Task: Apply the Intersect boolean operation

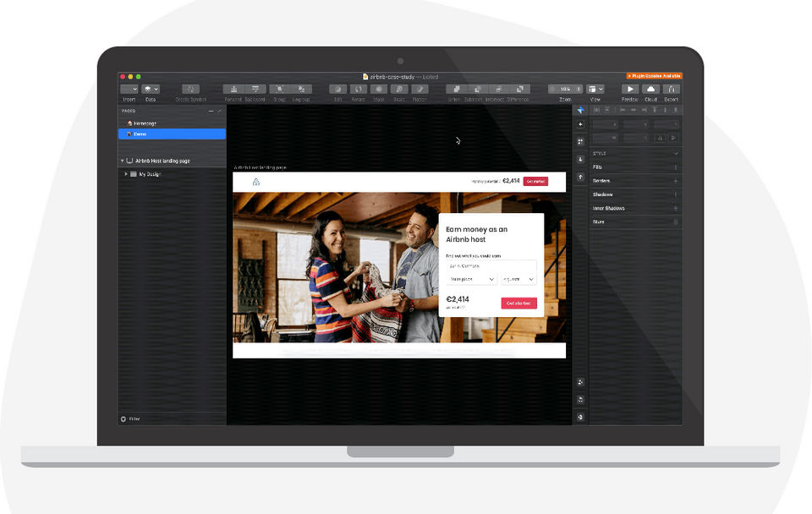Action: click(498, 89)
